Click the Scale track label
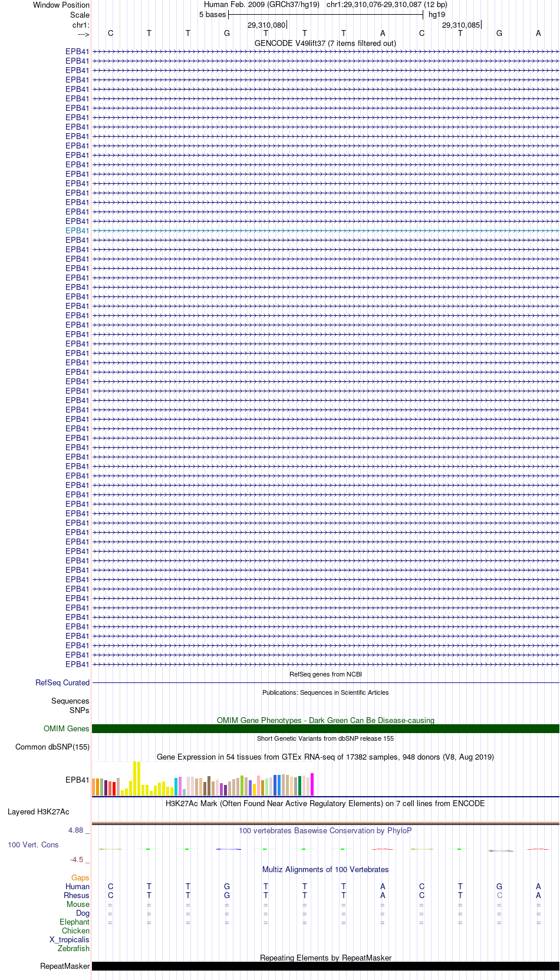 click(x=80, y=15)
